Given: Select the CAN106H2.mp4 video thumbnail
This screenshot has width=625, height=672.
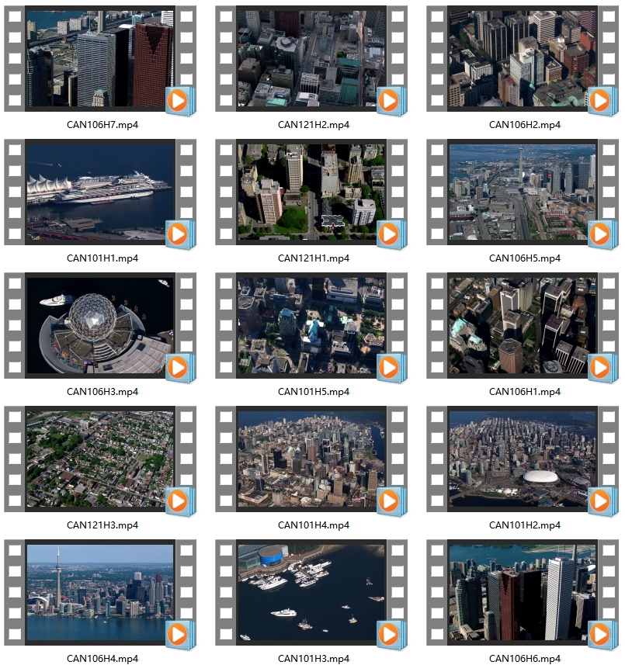Looking at the screenshot, I should pyautogui.click(x=523, y=59).
